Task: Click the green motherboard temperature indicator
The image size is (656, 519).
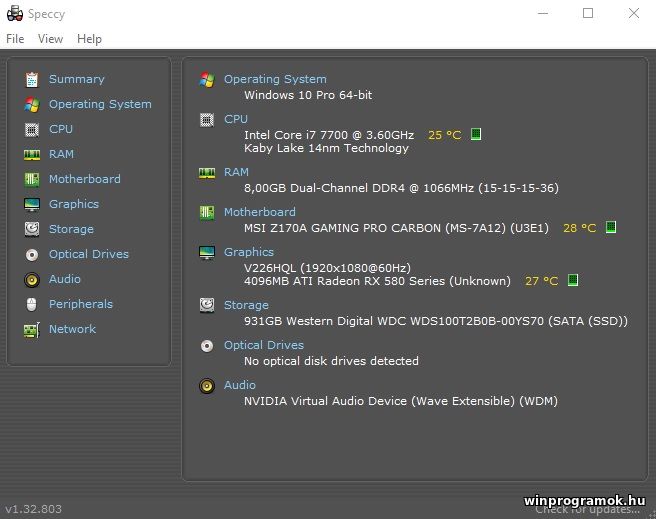Action: [611, 227]
